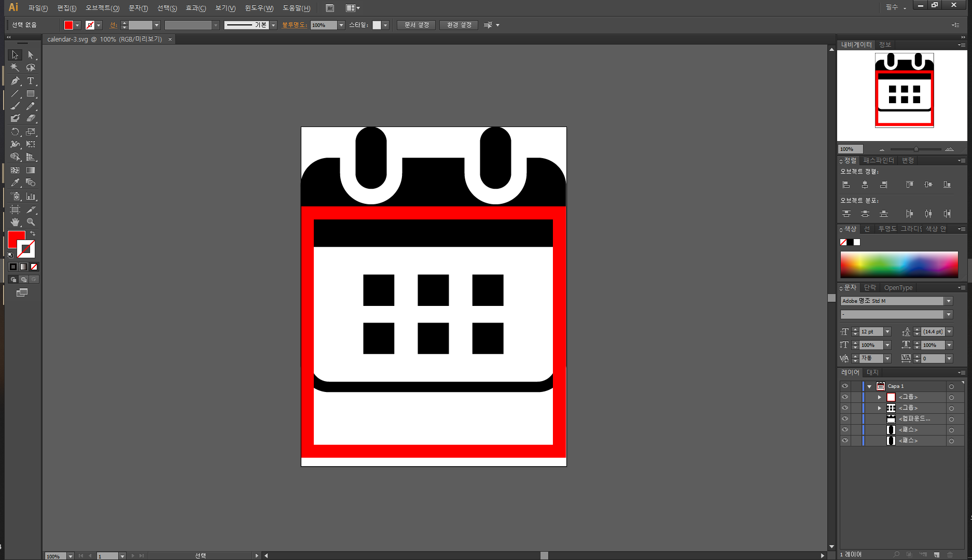Open the stroke color dropdown

(99, 25)
